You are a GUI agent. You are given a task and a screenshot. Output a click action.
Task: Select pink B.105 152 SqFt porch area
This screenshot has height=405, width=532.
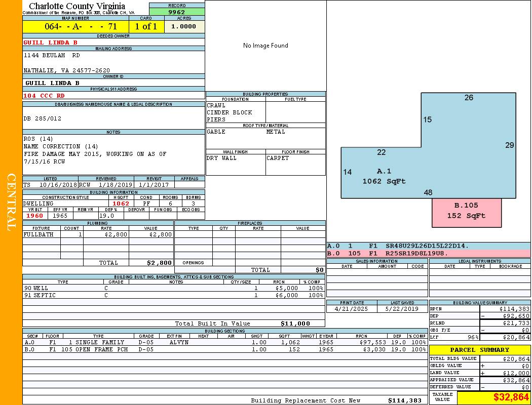pos(466,211)
